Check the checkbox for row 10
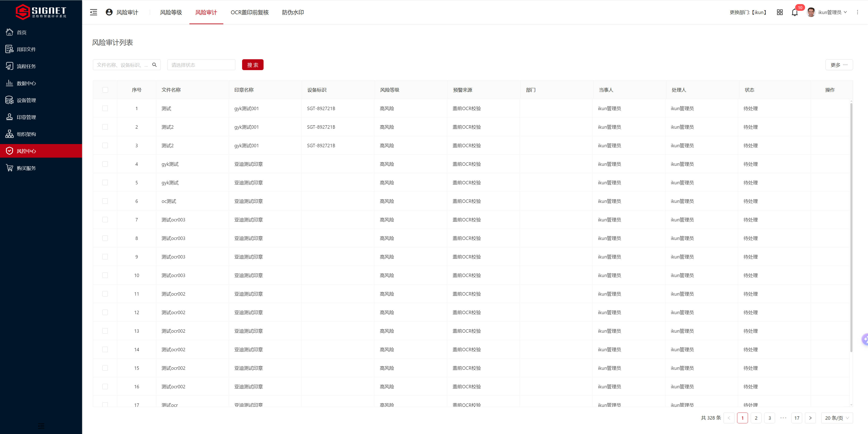The height and width of the screenshot is (434, 868). click(x=105, y=275)
